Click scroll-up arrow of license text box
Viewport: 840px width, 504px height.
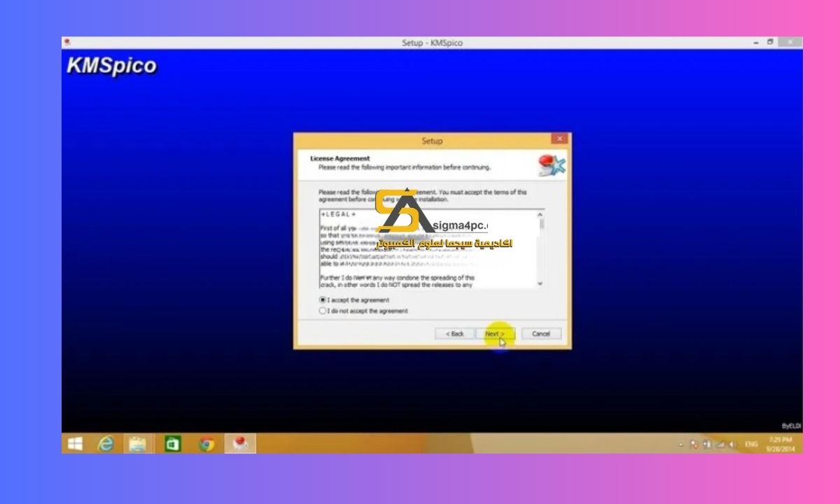[x=540, y=214]
